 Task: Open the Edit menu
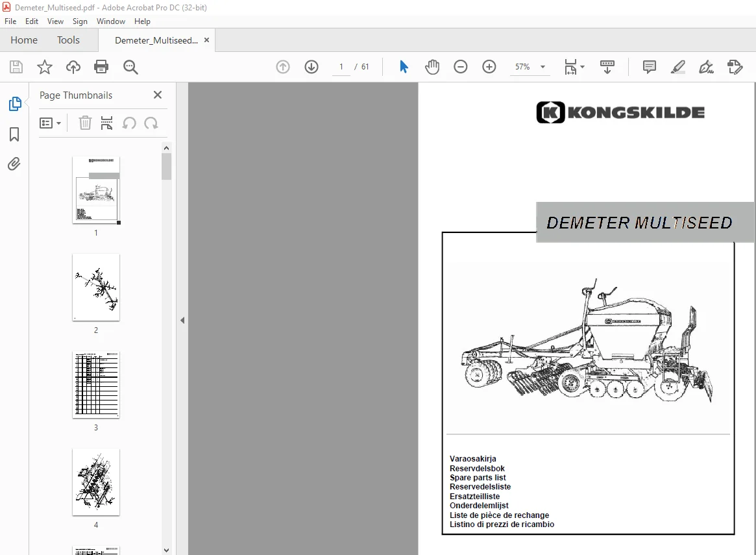32,21
